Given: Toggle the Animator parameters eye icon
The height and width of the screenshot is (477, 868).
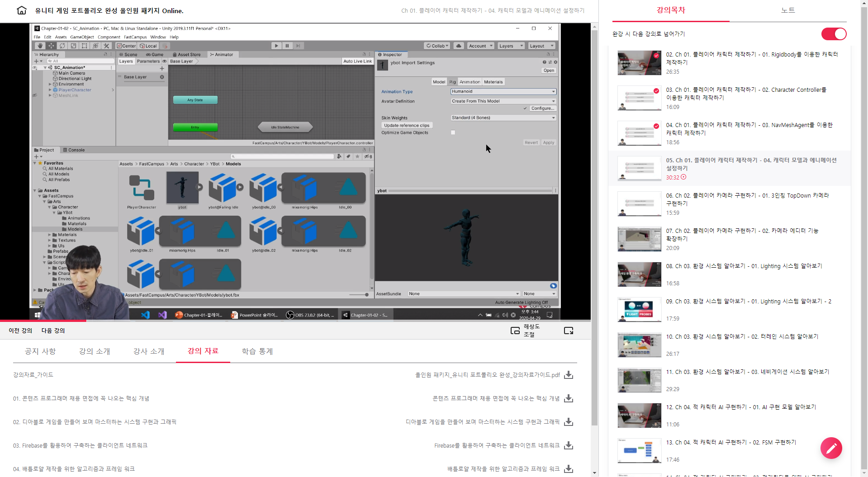Looking at the screenshot, I should coord(165,61).
